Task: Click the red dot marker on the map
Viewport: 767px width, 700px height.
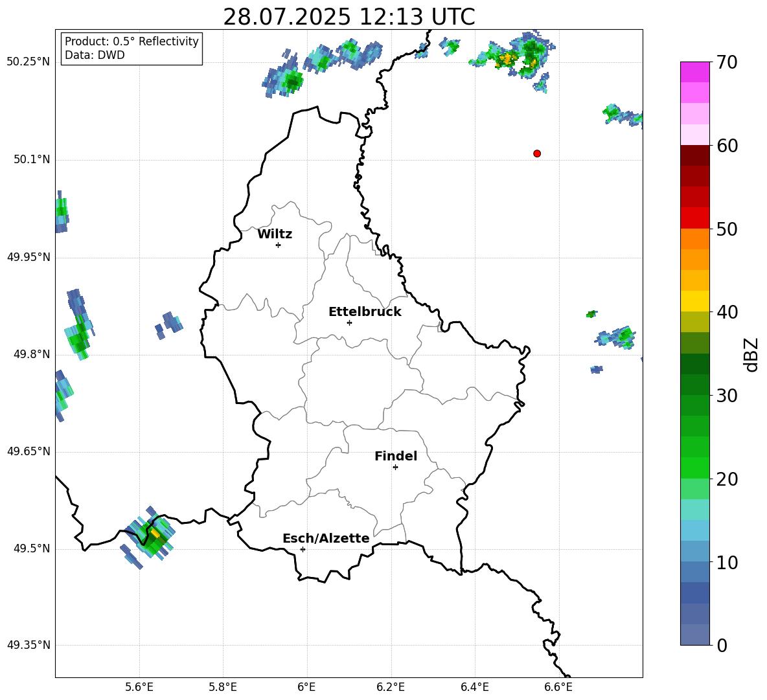Action: tap(537, 153)
